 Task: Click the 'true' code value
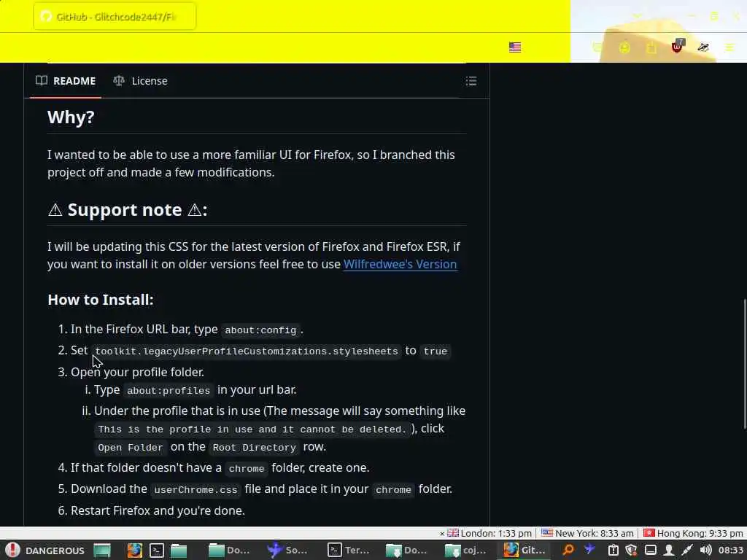(x=436, y=351)
